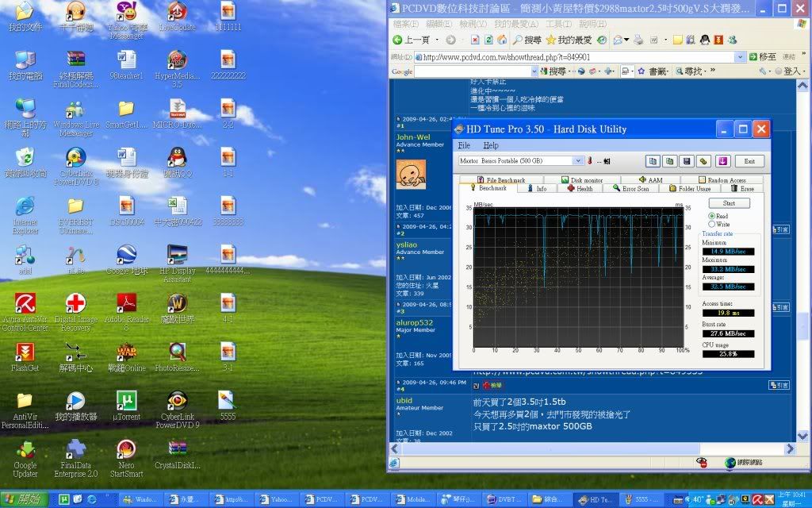The width and height of the screenshot is (812, 508).
Task: Click Internet Explorer's Home icon
Action: (x=502, y=40)
